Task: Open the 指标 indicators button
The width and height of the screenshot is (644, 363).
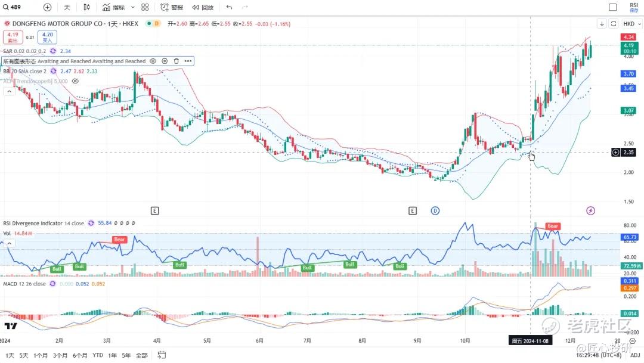Action: 114,7
